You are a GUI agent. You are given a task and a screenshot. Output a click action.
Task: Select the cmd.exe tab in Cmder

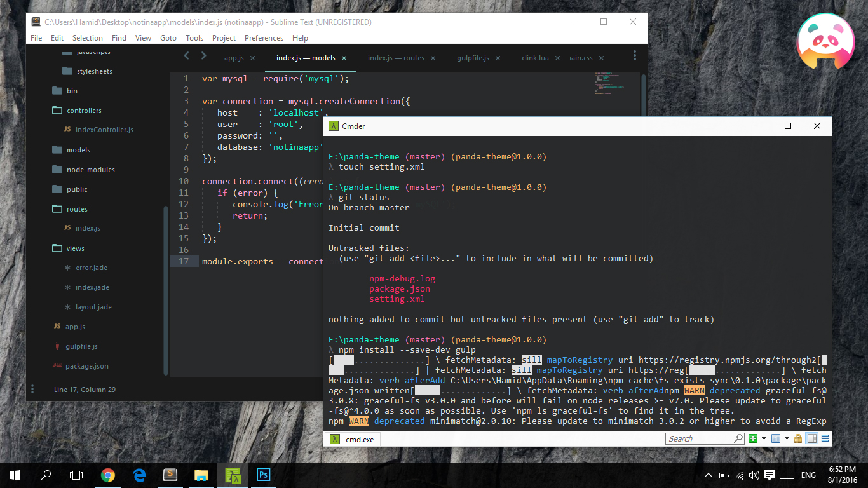(353, 439)
